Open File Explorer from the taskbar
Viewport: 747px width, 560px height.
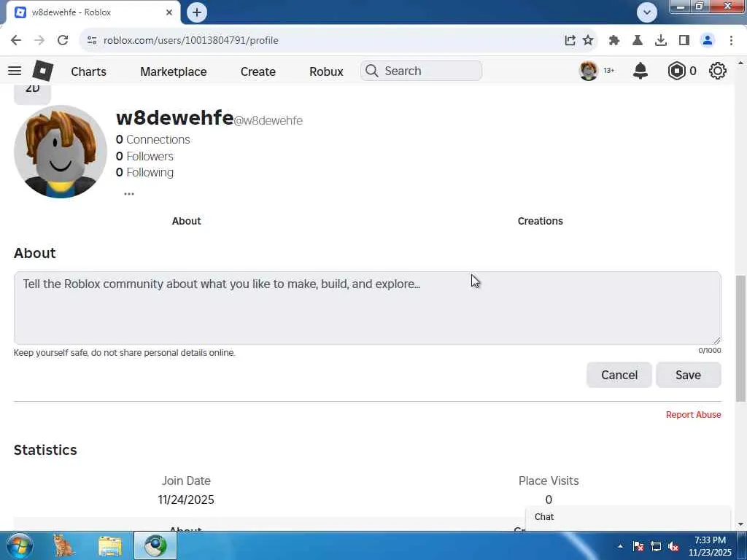pos(110,546)
